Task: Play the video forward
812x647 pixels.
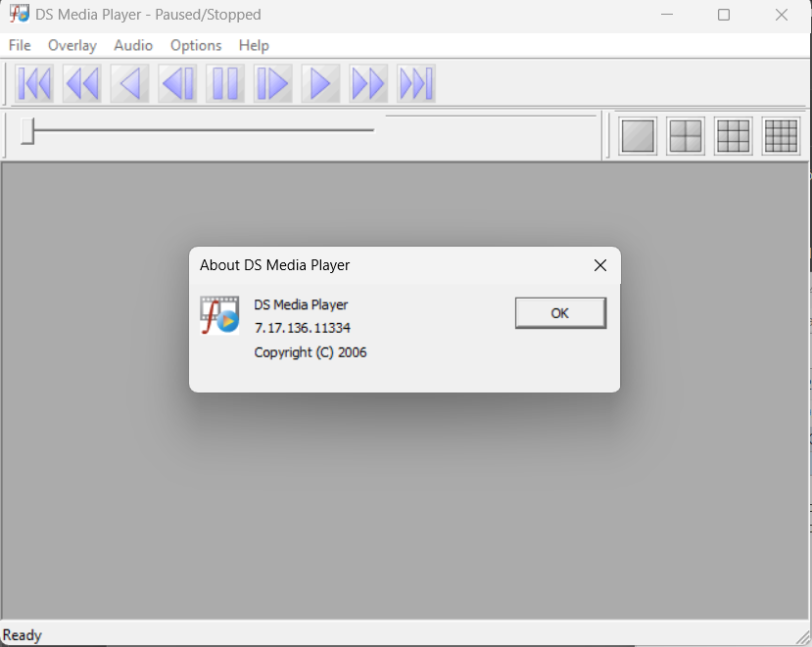Action: (x=320, y=84)
